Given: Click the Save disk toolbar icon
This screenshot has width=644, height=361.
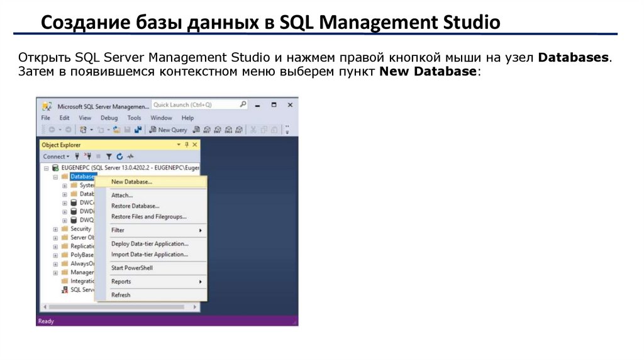Looking at the screenshot, I should tap(127, 130).
